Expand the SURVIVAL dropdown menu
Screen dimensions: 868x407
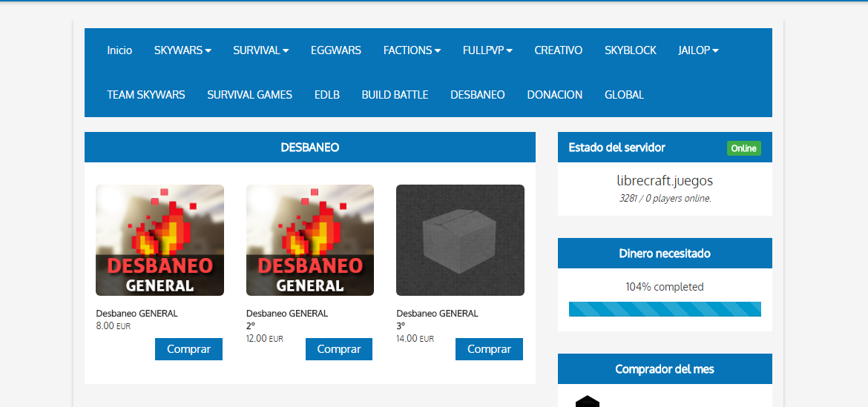coord(260,50)
